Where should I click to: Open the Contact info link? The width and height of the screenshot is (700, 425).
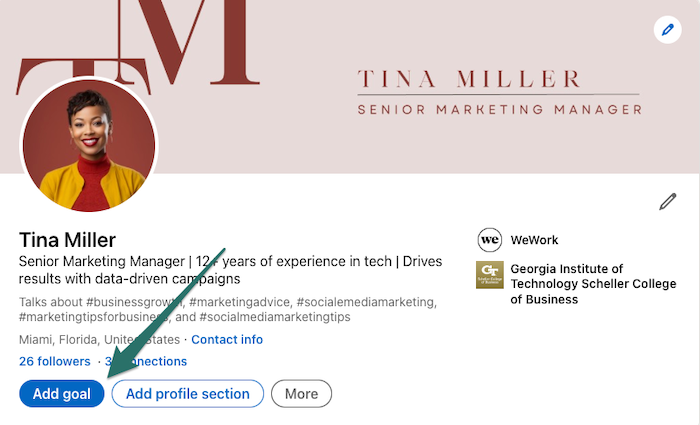pos(227,340)
